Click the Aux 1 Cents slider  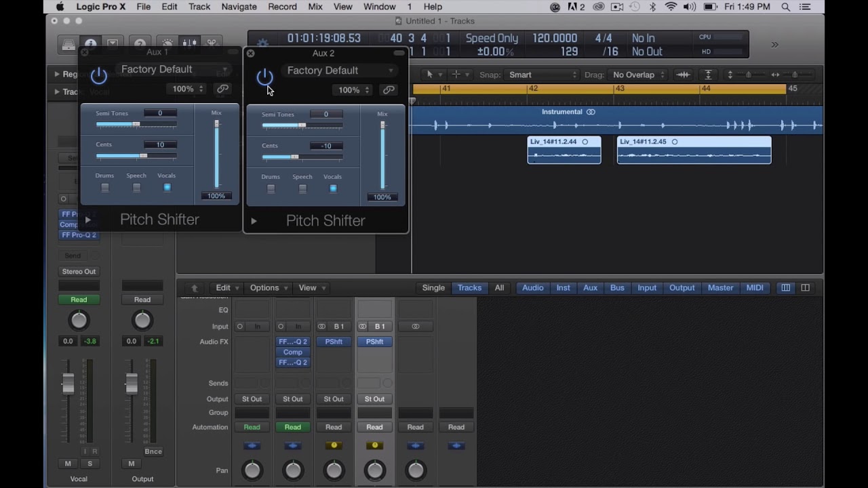click(x=136, y=156)
